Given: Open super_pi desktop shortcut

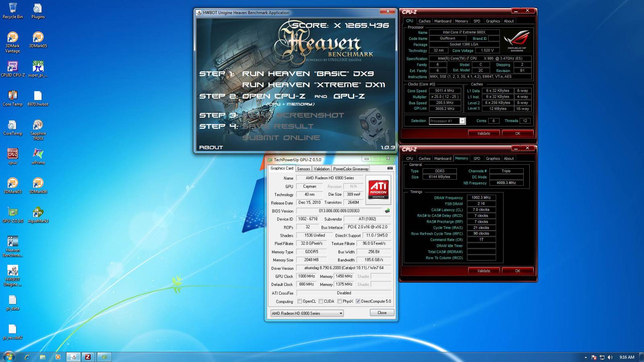Looking at the screenshot, I should [x=38, y=69].
